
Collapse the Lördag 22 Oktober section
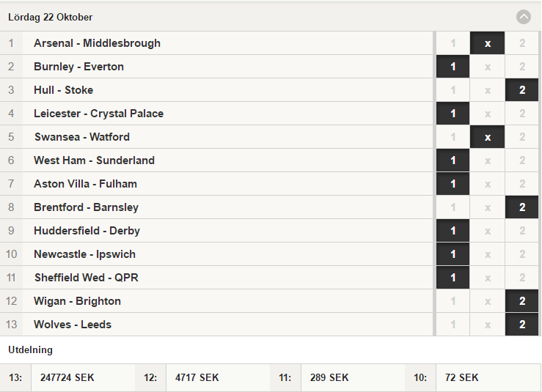tap(524, 17)
